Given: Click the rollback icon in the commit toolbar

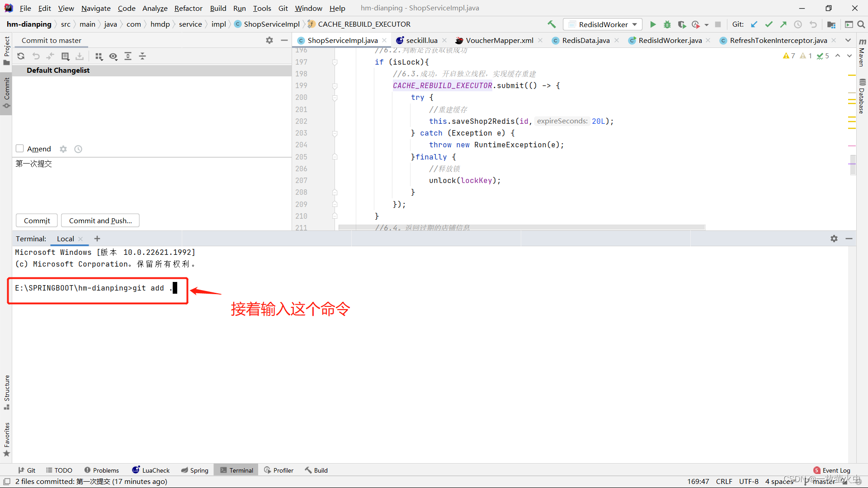Looking at the screenshot, I should click(x=36, y=56).
